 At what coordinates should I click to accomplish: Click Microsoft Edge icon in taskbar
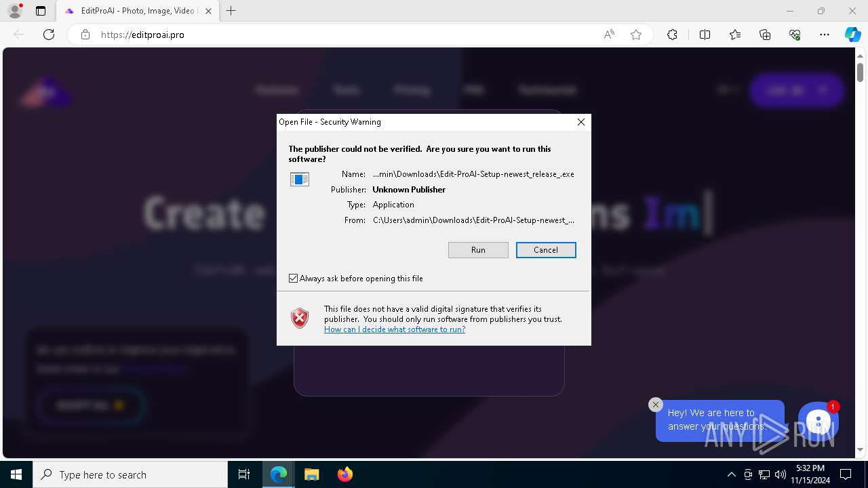click(279, 474)
